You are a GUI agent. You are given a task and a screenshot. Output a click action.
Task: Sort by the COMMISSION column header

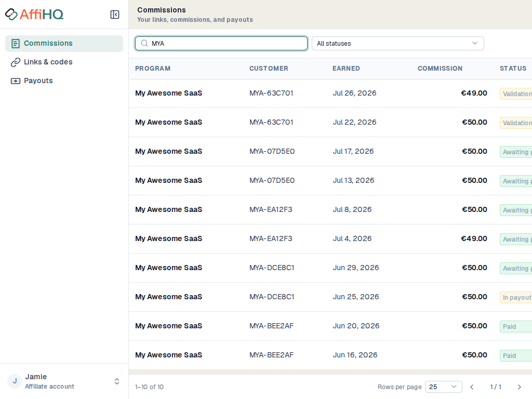440,69
